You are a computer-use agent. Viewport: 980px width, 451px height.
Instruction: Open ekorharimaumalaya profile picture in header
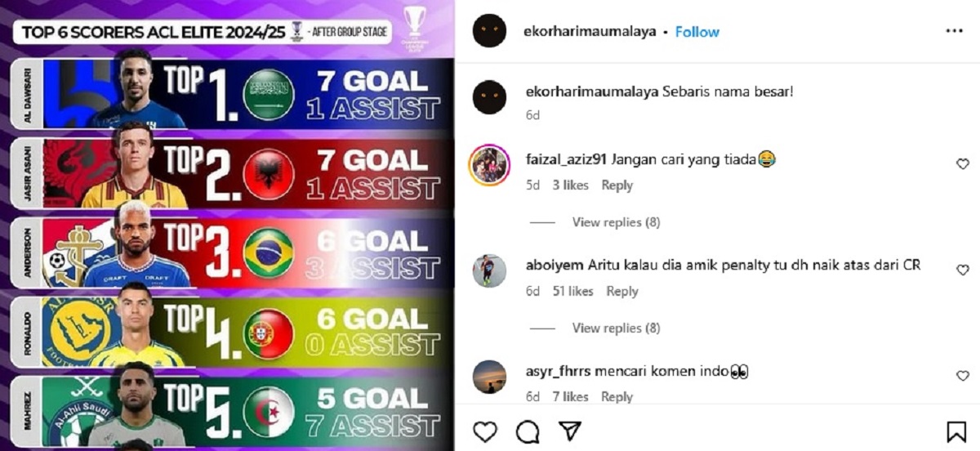[490, 31]
